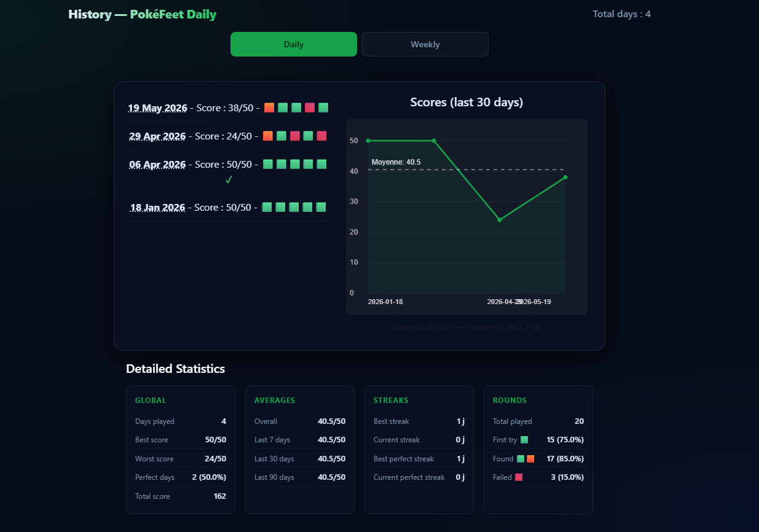Click the first chart point at 2026-01-18
This screenshot has width=759, height=532.
(368, 141)
